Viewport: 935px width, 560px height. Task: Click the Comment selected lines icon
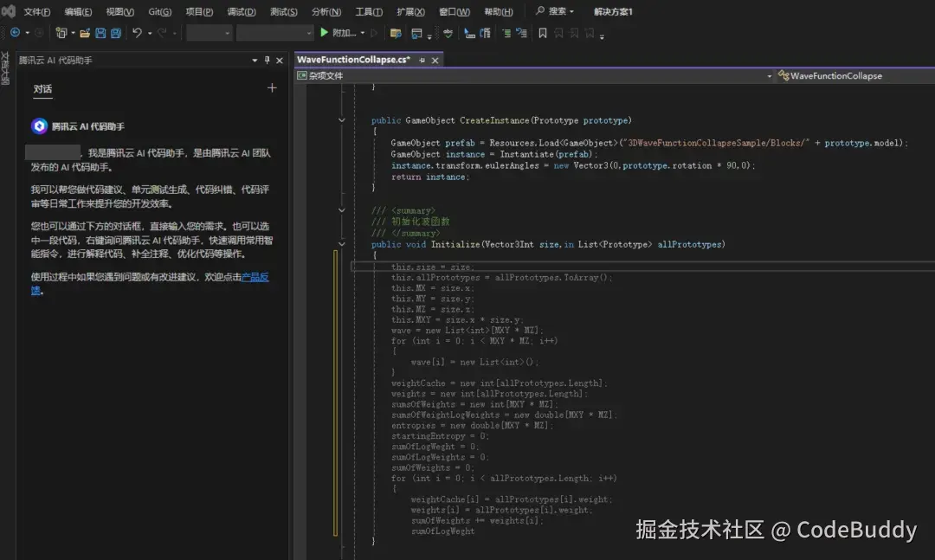click(506, 34)
